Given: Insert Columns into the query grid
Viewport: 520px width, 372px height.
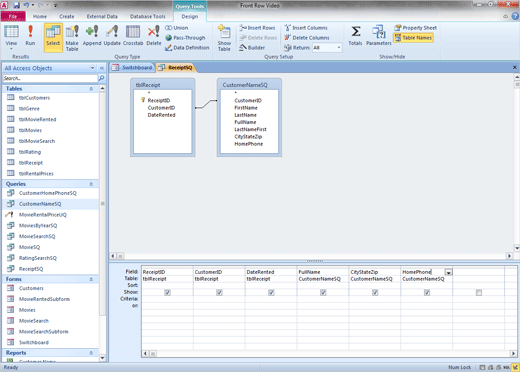Looking at the screenshot, I should [x=306, y=28].
